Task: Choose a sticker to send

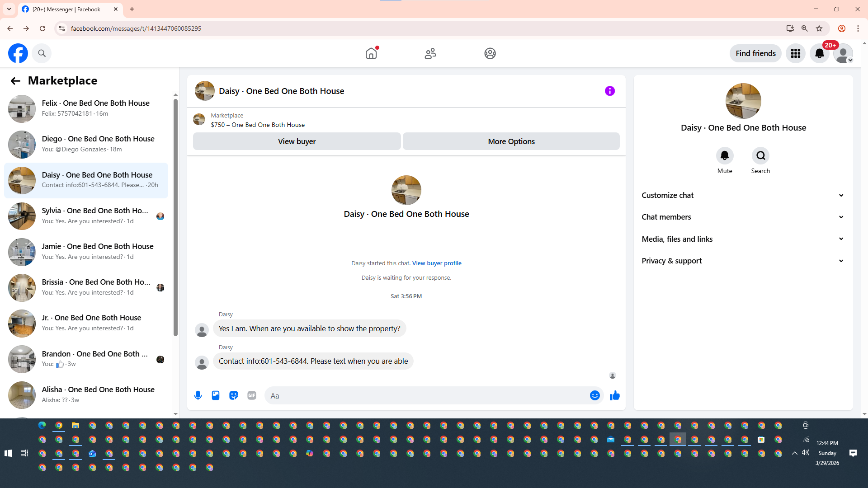Action: click(x=234, y=396)
